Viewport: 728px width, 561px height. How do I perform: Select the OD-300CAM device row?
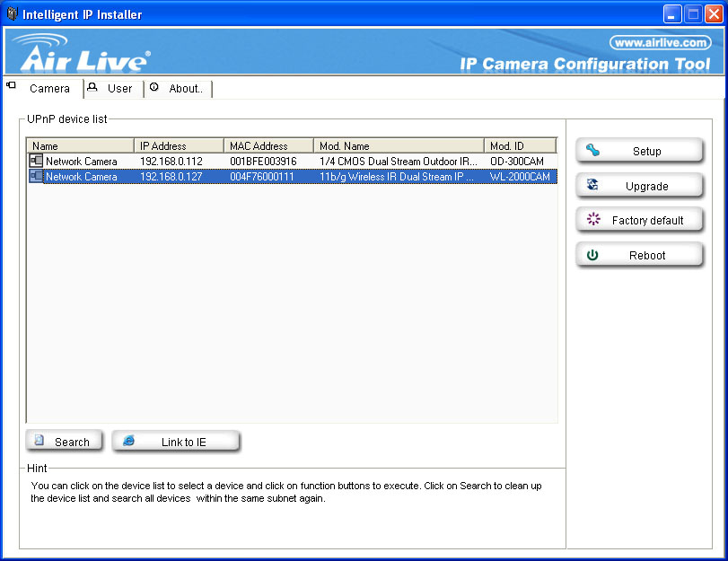point(296,162)
